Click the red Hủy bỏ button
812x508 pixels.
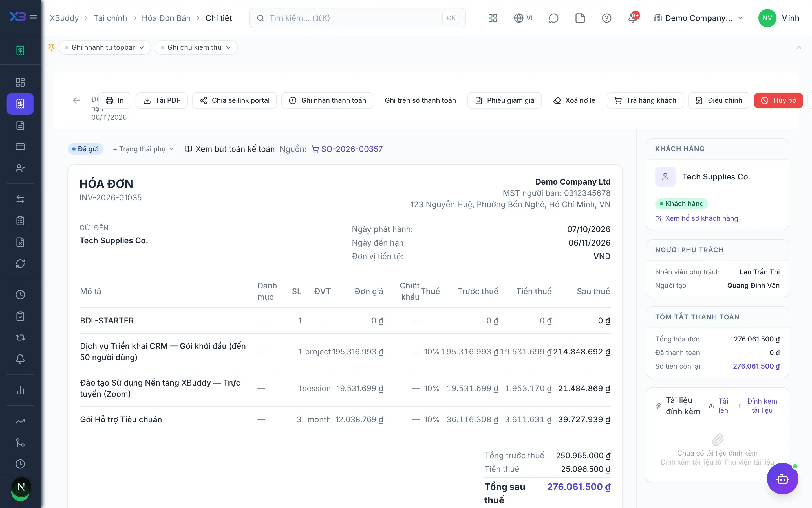pyautogui.click(x=778, y=100)
